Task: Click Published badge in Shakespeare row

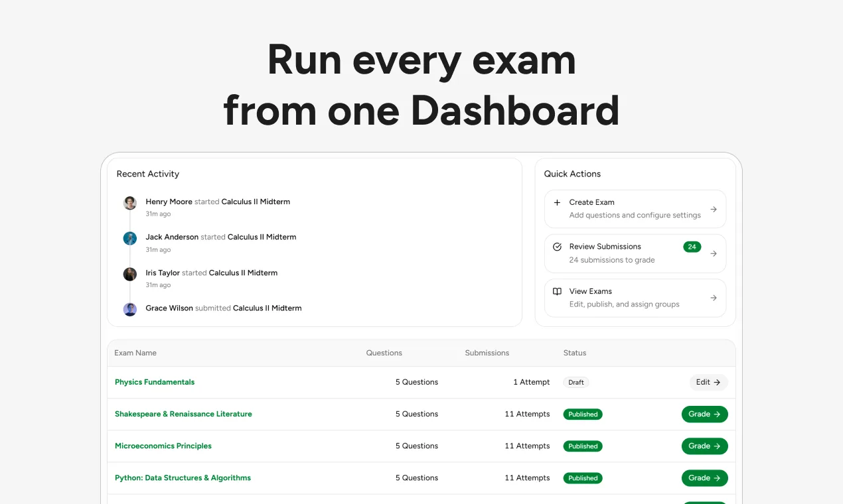Action: tap(583, 414)
